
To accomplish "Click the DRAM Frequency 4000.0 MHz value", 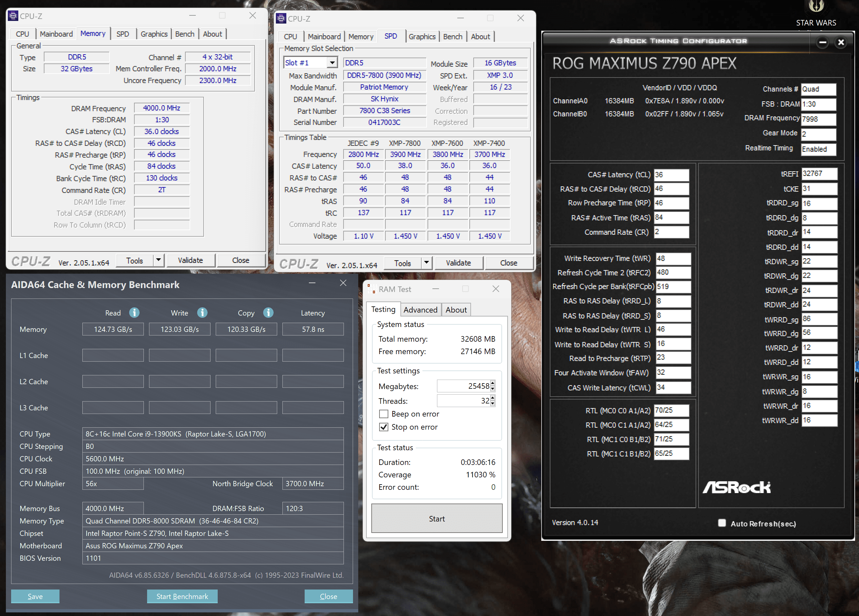I will (x=162, y=108).
